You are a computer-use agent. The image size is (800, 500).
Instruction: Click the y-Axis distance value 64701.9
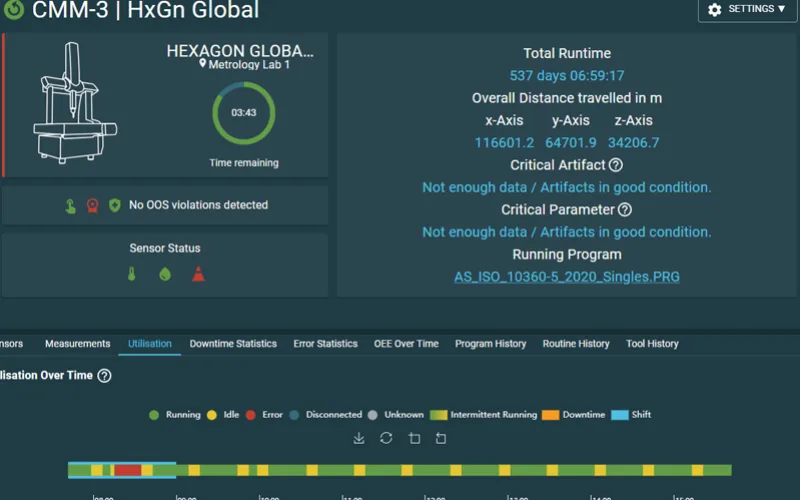point(570,143)
